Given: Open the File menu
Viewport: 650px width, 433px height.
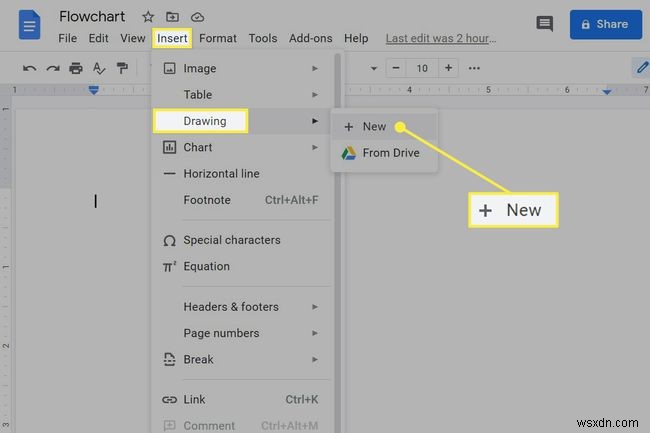Looking at the screenshot, I should (68, 38).
